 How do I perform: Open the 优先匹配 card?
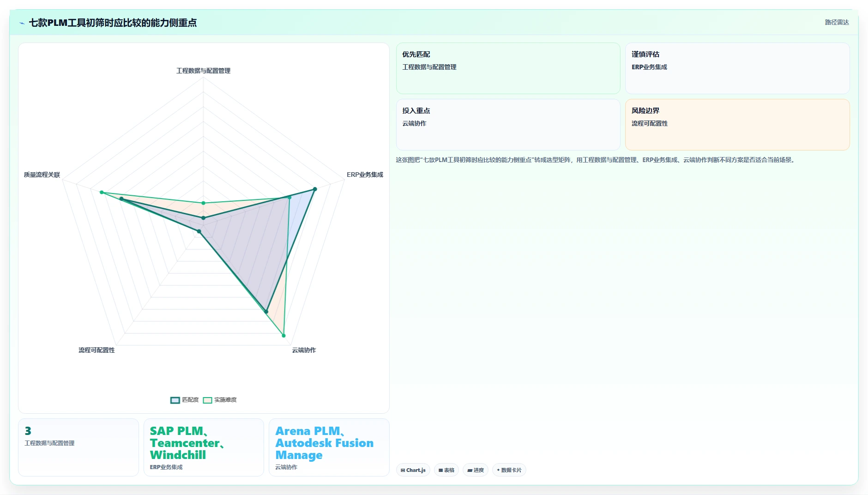pos(508,68)
